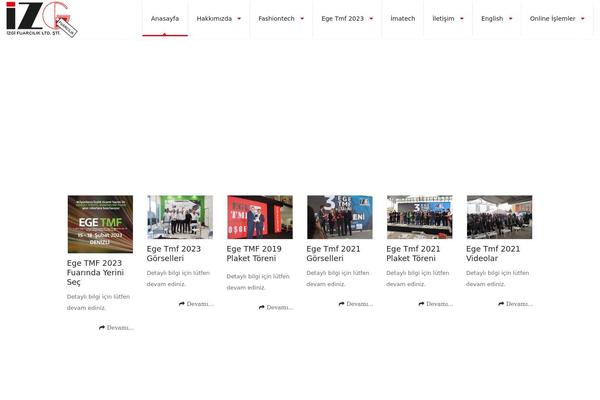This screenshot has height=400, width=600.
Task: Click Devamı link under Ege Tmf 2021 Görselleri
Action: click(356, 304)
